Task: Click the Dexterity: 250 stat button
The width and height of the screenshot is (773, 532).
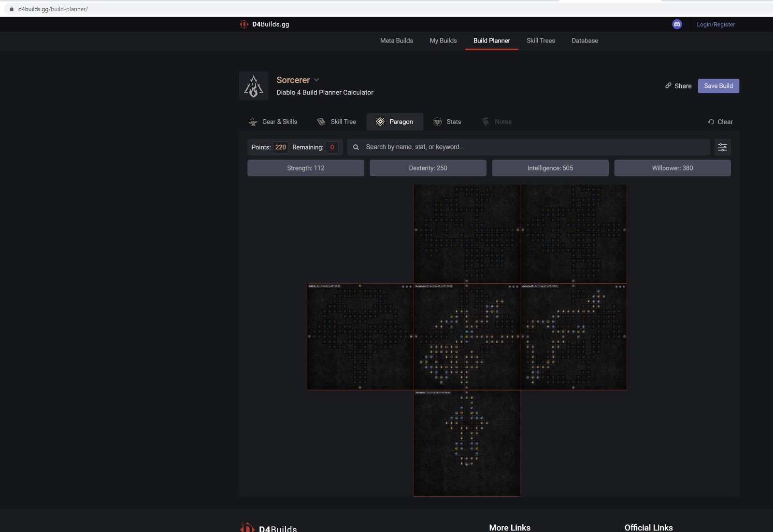Action: (428, 168)
